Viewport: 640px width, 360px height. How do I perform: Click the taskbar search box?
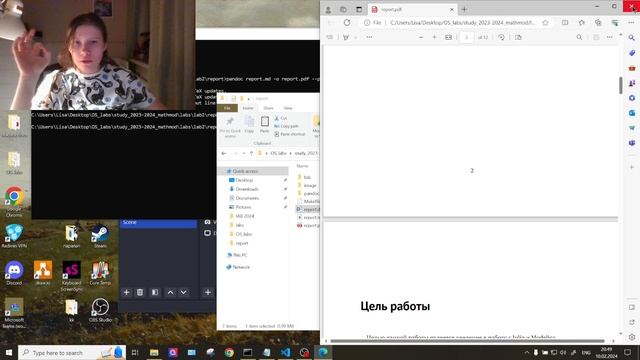point(71,352)
